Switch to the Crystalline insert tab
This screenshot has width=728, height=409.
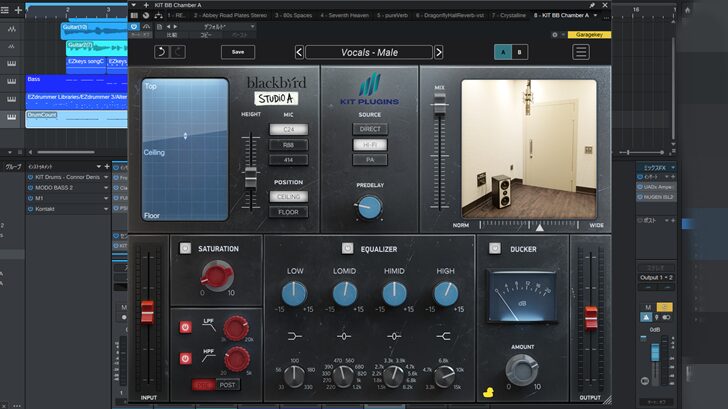tap(509, 15)
